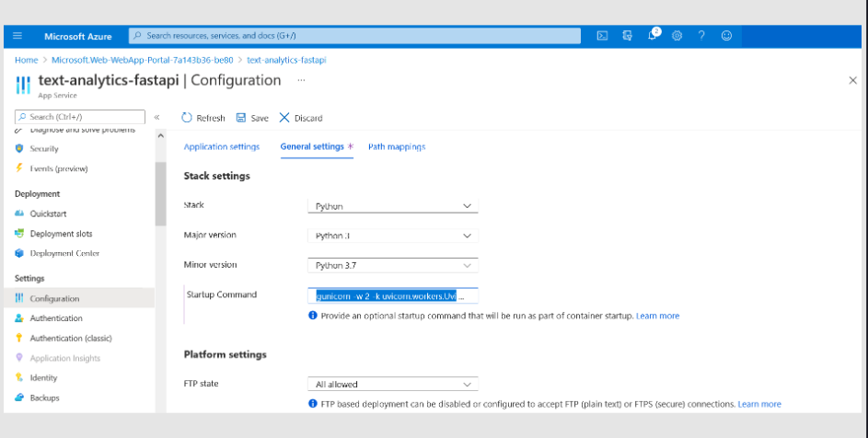Open the feedback smiley icon
This screenshot has height=438, width=868.
726,36
